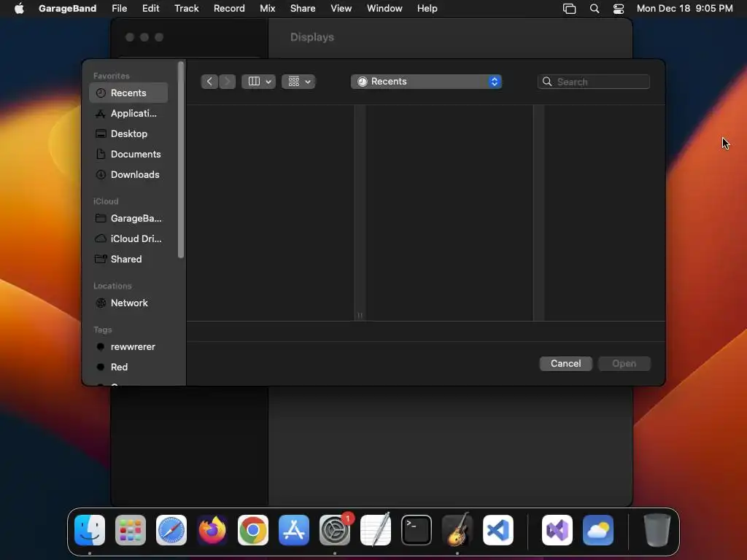This screenshot has height=560, width=747.
Task: Open the Shared folder in sidebar
Action: pos(128,259)
